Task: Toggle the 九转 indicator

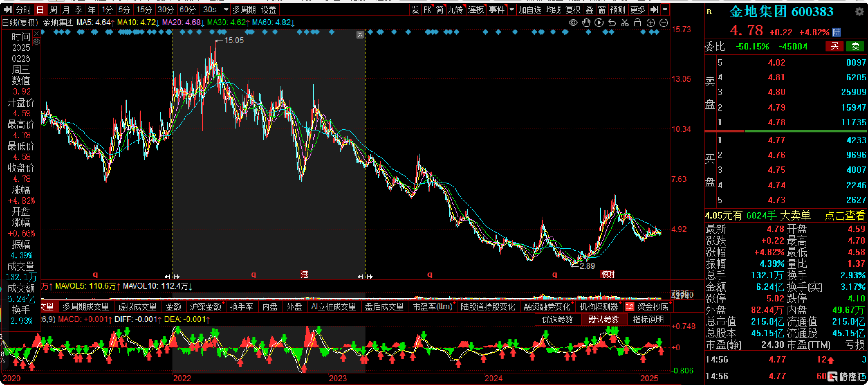Action: [x=456, y=9]
